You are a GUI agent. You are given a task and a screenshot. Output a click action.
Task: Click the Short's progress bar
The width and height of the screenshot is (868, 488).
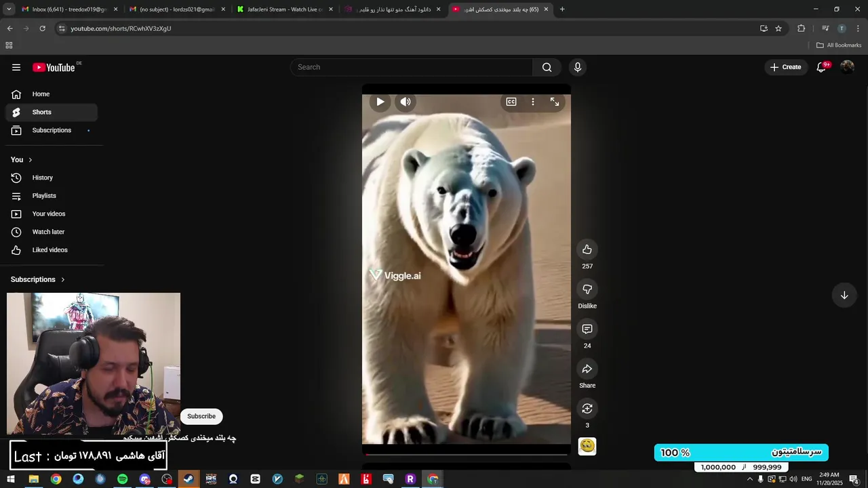467,454
